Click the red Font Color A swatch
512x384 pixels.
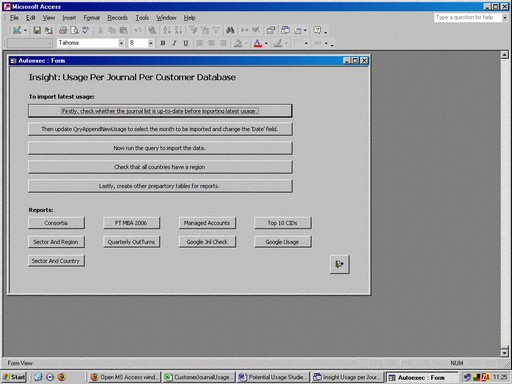coord(258,43)
